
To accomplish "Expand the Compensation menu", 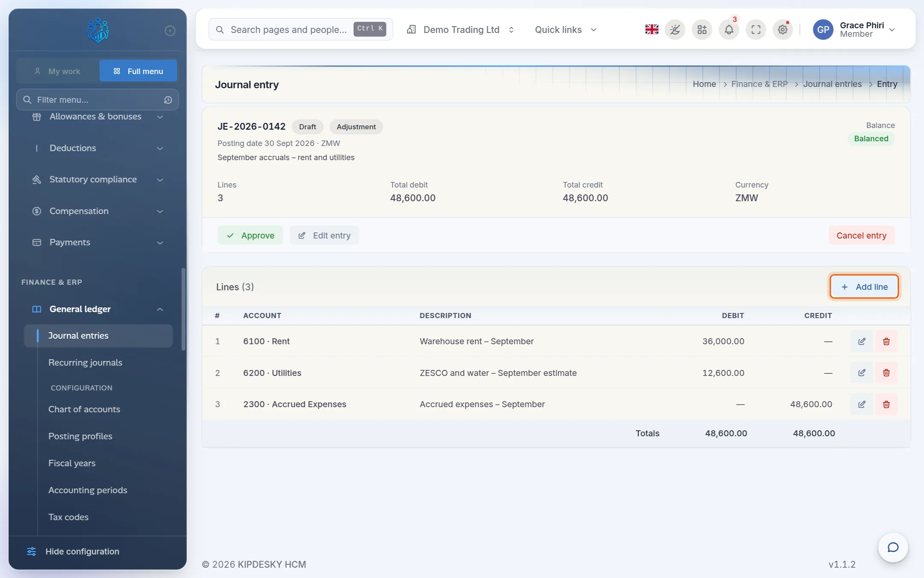I will [x=98, y=211].
